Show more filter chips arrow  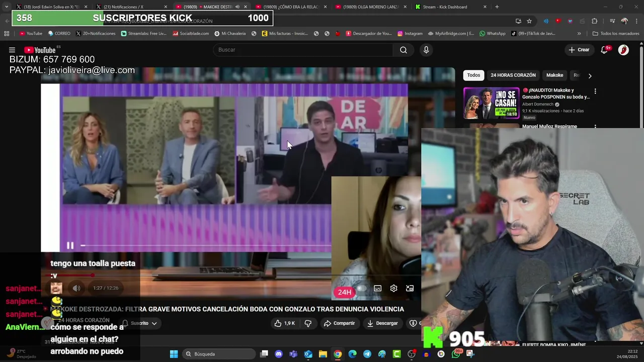point(590,76)
